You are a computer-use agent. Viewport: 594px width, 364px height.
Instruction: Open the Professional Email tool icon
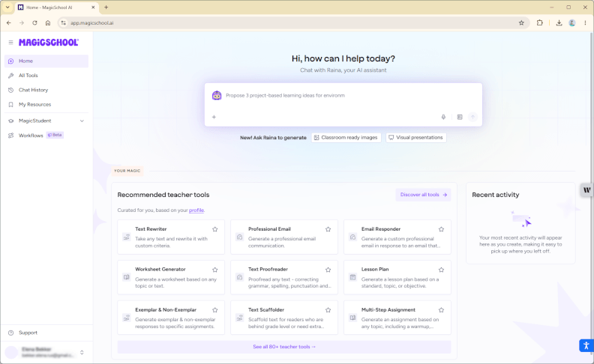point(240,237)
